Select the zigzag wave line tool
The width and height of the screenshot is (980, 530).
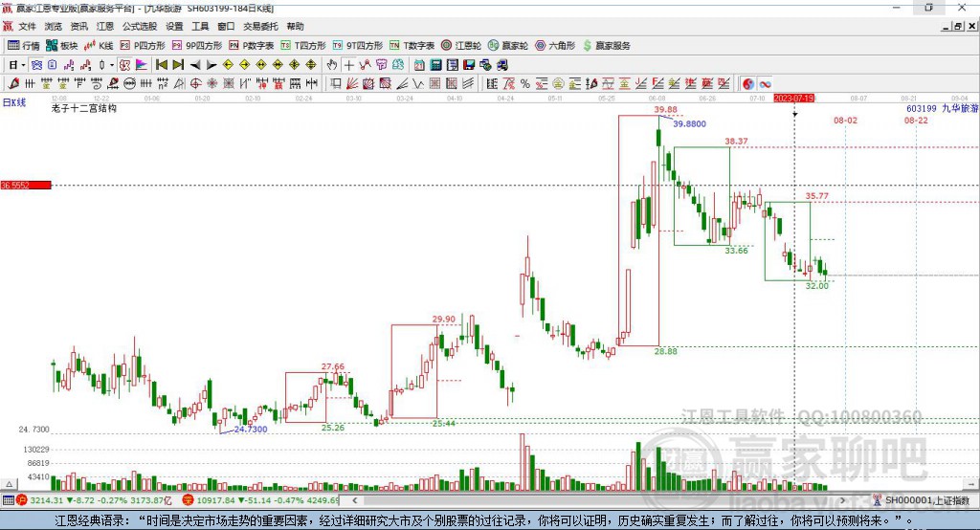(418, 84)
